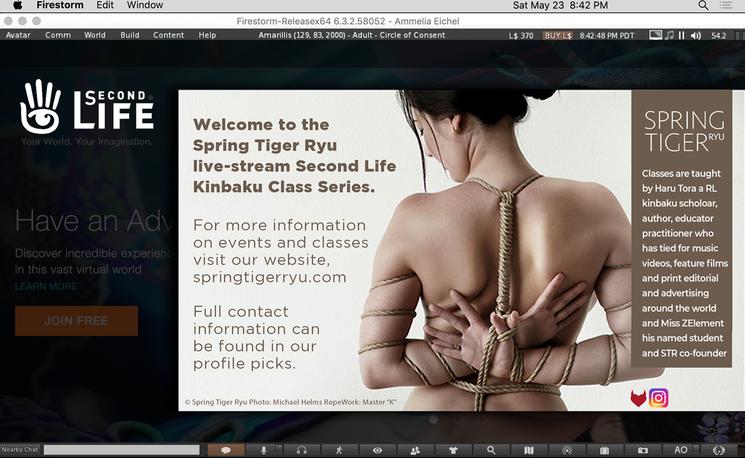
Task: Open the World menu
Action: click(95, 35)
